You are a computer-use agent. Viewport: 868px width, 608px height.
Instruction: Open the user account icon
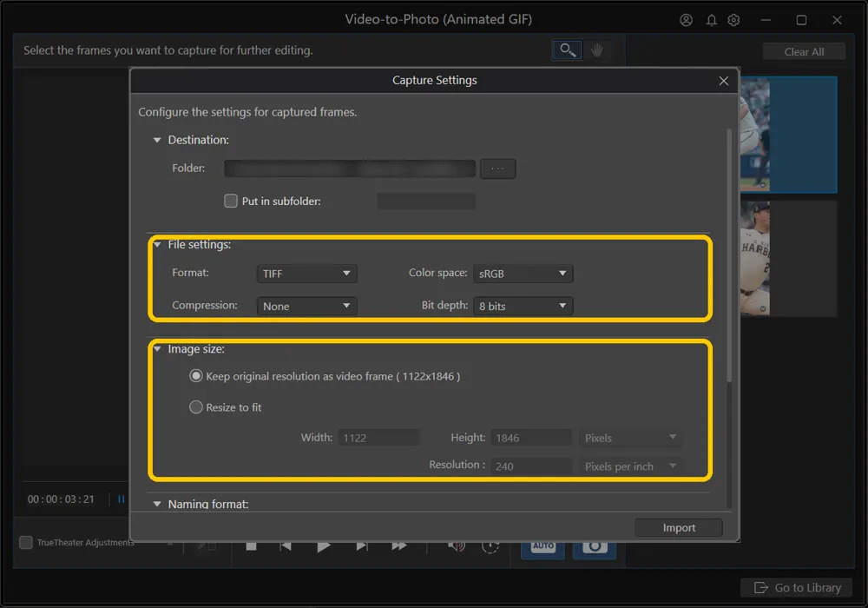tap(686, 20)
